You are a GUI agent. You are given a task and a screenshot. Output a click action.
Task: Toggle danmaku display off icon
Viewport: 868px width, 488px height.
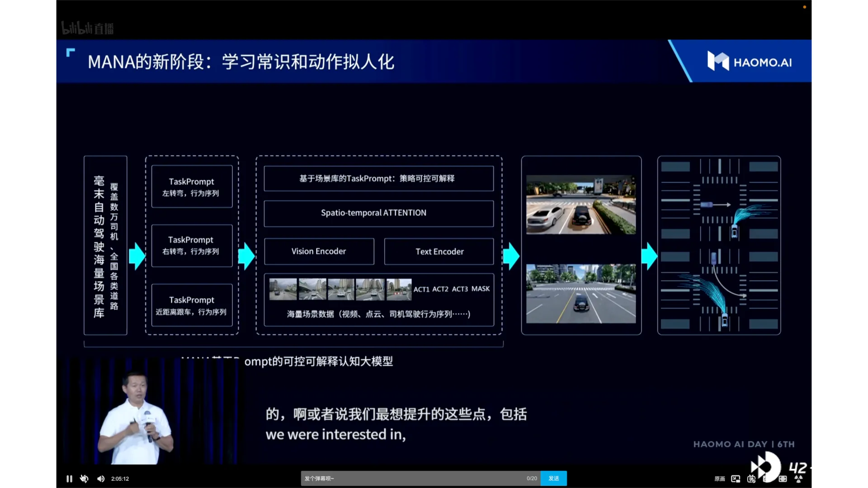tap(751, 479)
